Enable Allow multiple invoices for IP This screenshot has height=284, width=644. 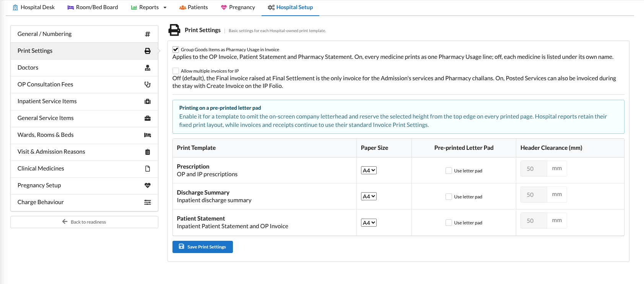pyautogui.click(x=176, y=71)
